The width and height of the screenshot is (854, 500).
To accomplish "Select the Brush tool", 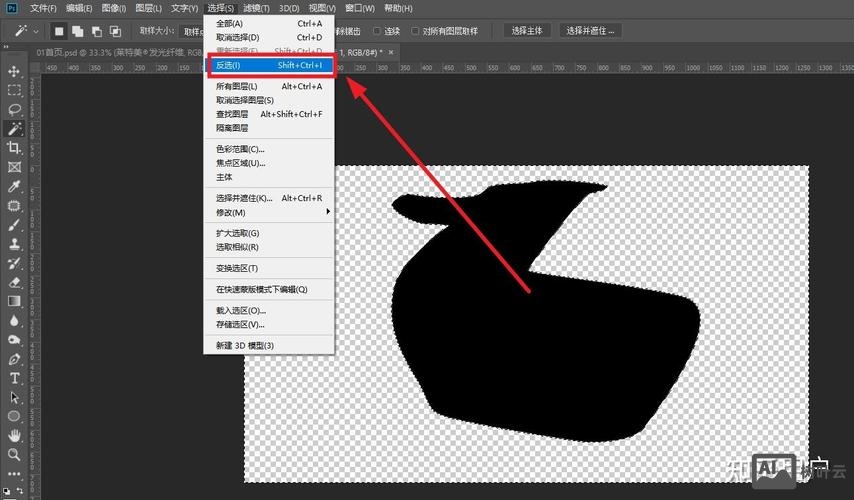I will (14, 225).
